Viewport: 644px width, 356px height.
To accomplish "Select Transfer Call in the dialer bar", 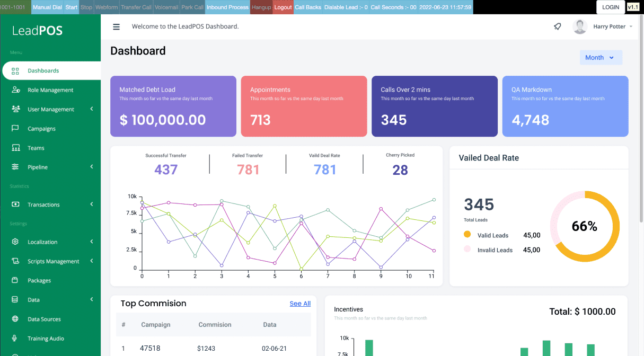I will (136, 7).
